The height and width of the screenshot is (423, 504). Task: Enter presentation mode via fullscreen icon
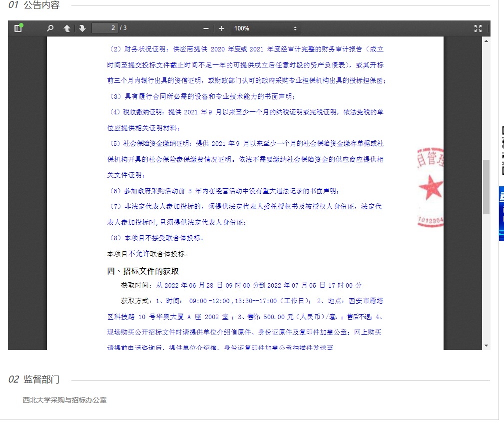click(478, 28)
